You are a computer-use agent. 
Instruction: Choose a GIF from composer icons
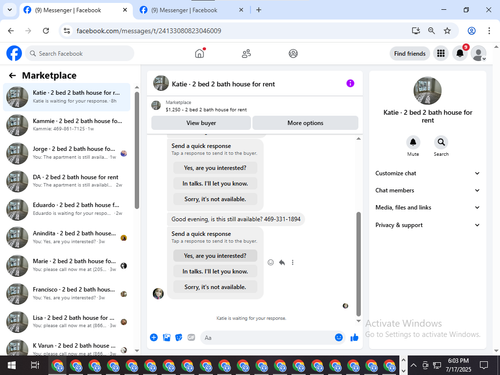point(191,337)
